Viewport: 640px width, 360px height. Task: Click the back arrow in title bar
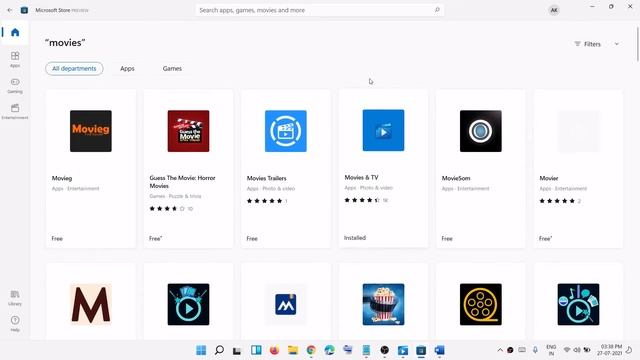click(x=10, y=10)
